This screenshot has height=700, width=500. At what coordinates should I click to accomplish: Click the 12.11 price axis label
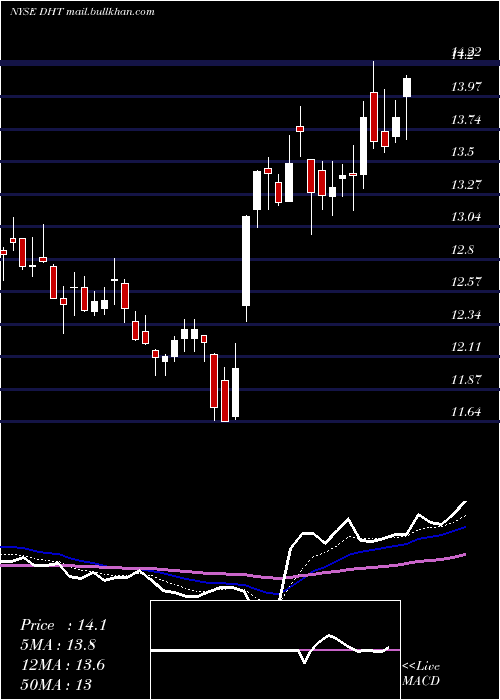pyautogui.click(x=466, y=347)
